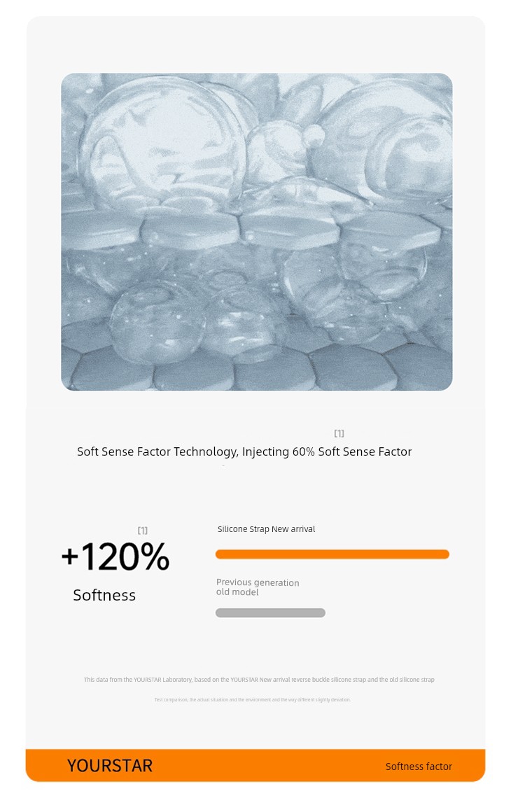This screenshot has width=525, height=812.
Task: Click the small test comparison fine print
Action: (253, 699)
